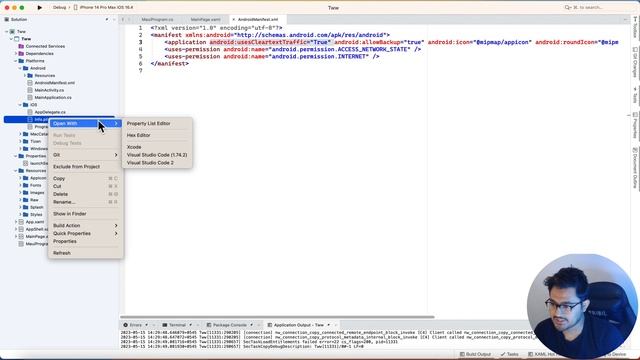Click the Run play button in toolbar
640x360 pixels.
(40, 7)
